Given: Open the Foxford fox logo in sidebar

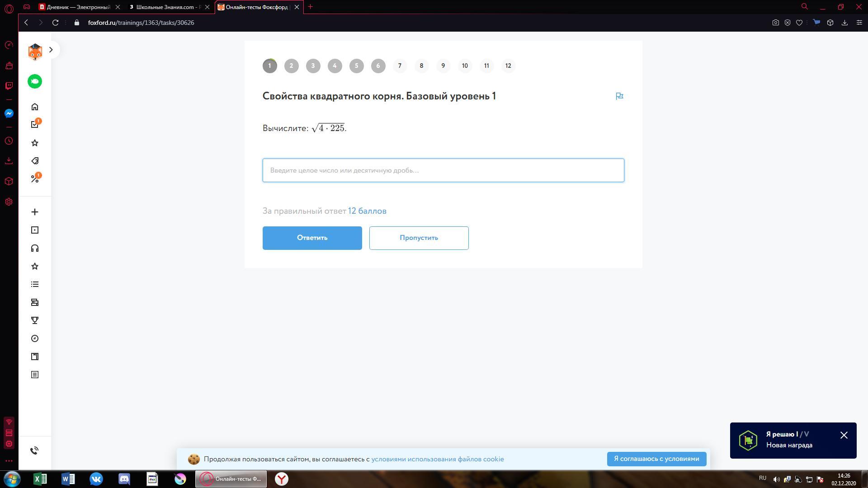Looking at the screenshot, I should pyautogui.click(x=35, y=52).
